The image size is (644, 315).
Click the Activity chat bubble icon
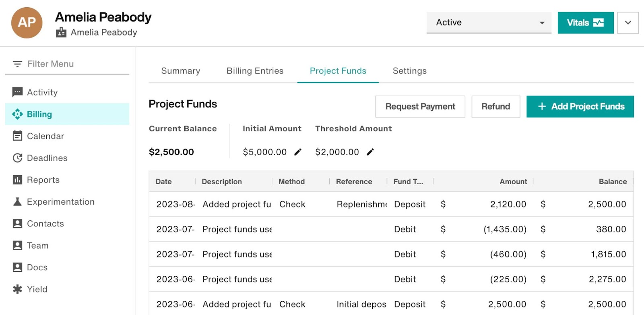[17, 92]
